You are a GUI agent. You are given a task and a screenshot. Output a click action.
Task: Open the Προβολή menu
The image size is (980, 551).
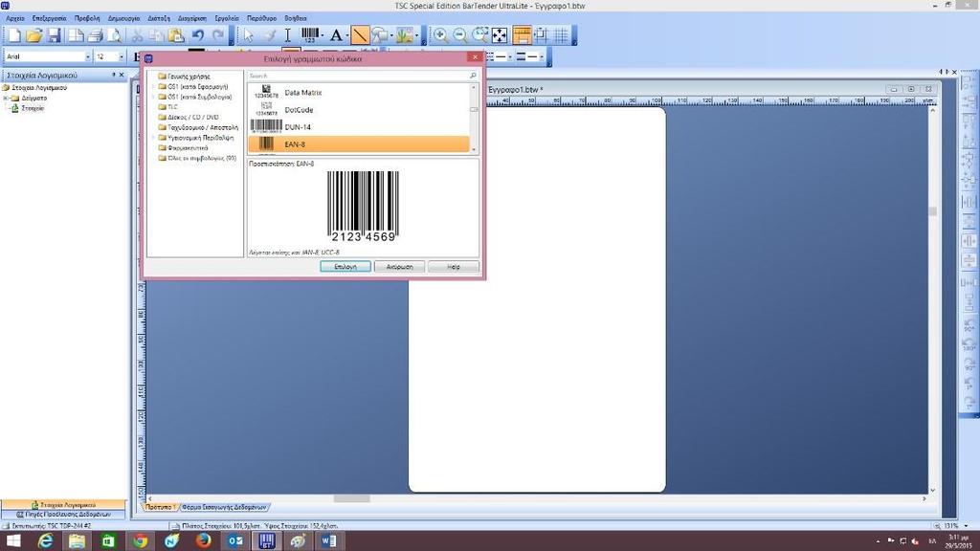click(x=87, y=18)
